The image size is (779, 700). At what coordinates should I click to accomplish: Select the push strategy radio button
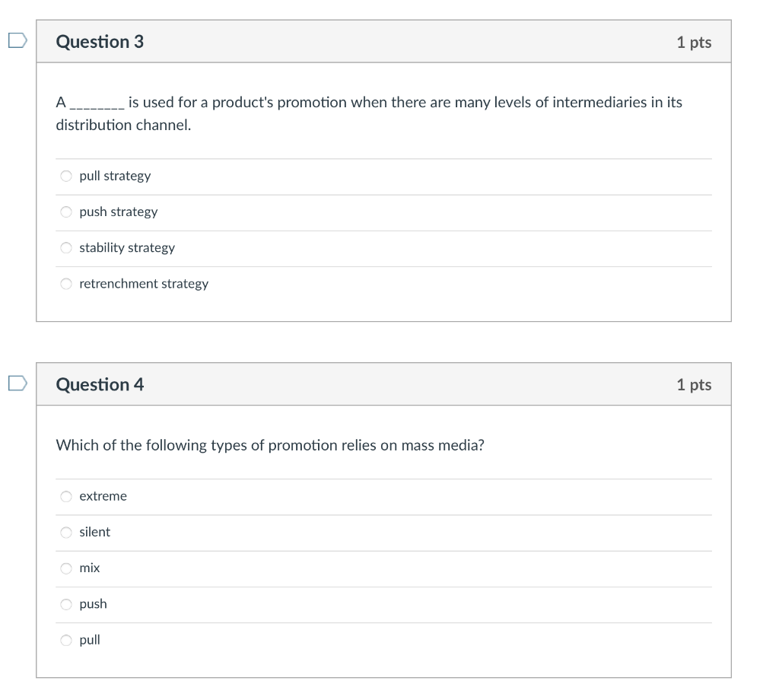[x=66, y=212]
